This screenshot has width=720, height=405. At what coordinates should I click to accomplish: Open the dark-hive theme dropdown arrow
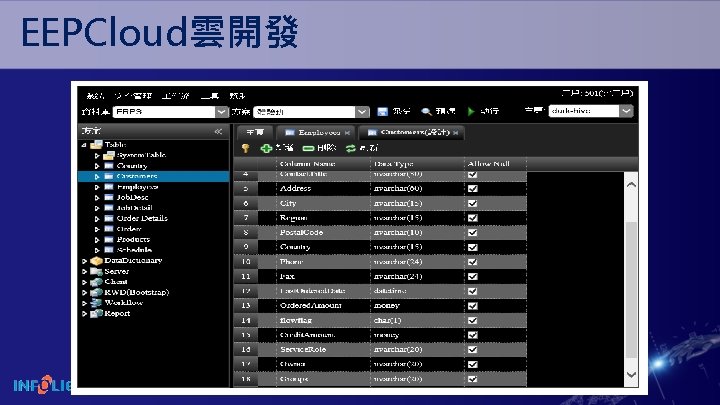tap(626, 111)
